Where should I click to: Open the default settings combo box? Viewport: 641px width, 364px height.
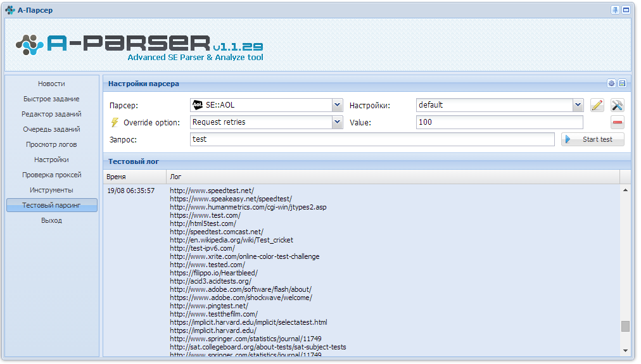pos(500,105)
